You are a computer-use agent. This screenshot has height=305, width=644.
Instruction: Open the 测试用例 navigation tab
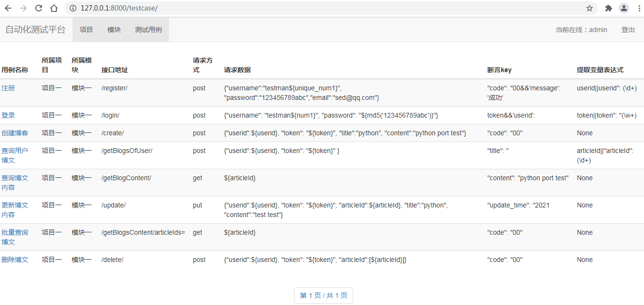tap(148, 30)
